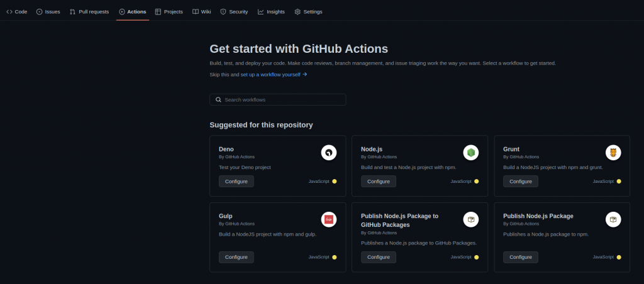Screen dimensions: 644x284
Task: Click the Deno logo icon
Action: pos(329,152)
